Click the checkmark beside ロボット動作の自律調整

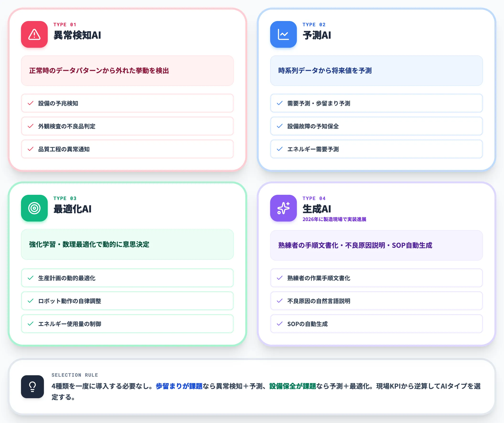tap(31, 301)
